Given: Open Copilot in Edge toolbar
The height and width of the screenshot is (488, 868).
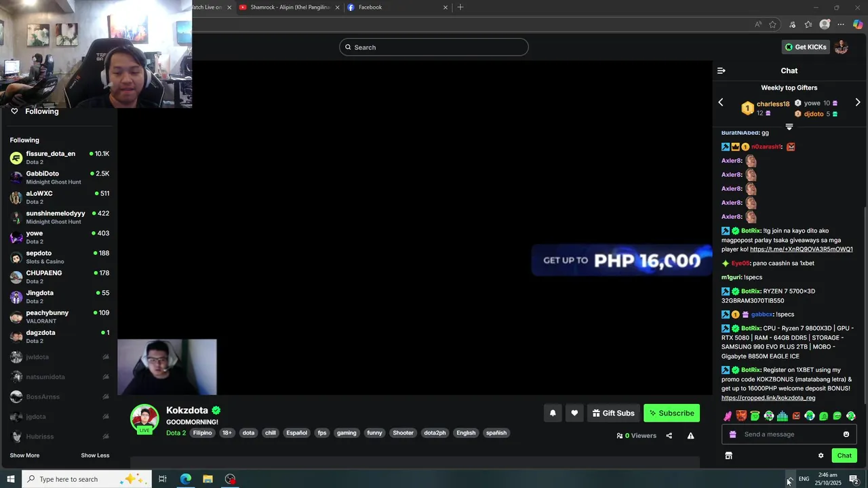Looking at the screenshot, I should (858, 24).
